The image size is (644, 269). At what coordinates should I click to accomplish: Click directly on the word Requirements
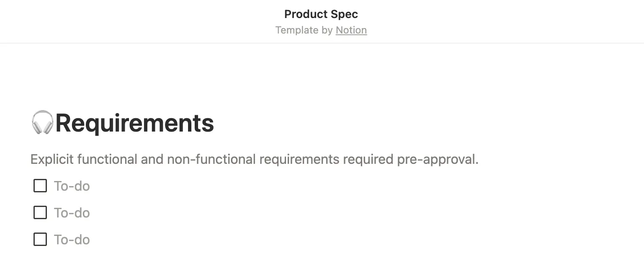[134, 123]
